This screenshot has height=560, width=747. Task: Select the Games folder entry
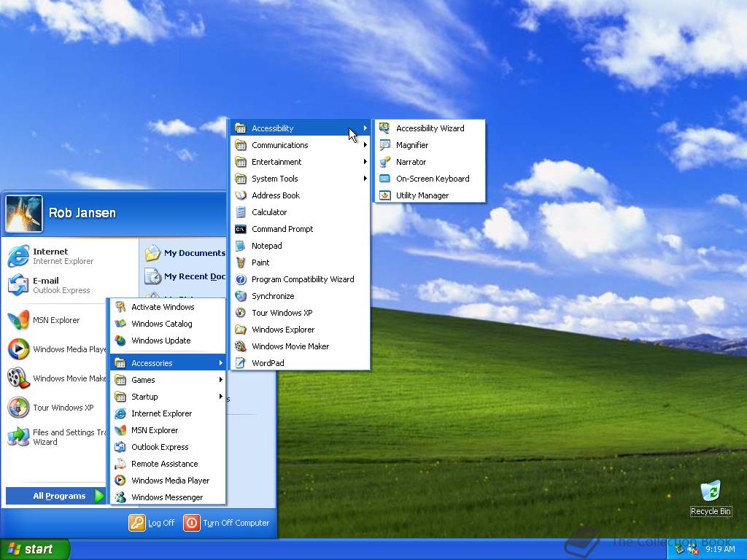(x=168, y=379)
